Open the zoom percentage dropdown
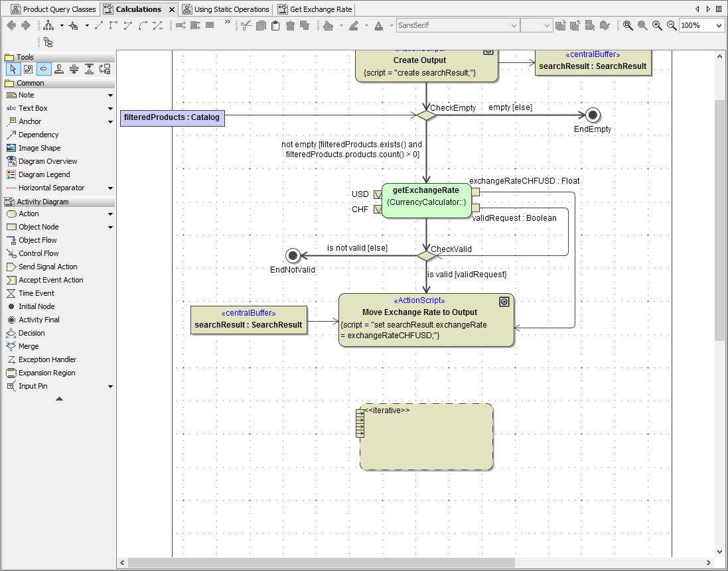 click(719, 25)
